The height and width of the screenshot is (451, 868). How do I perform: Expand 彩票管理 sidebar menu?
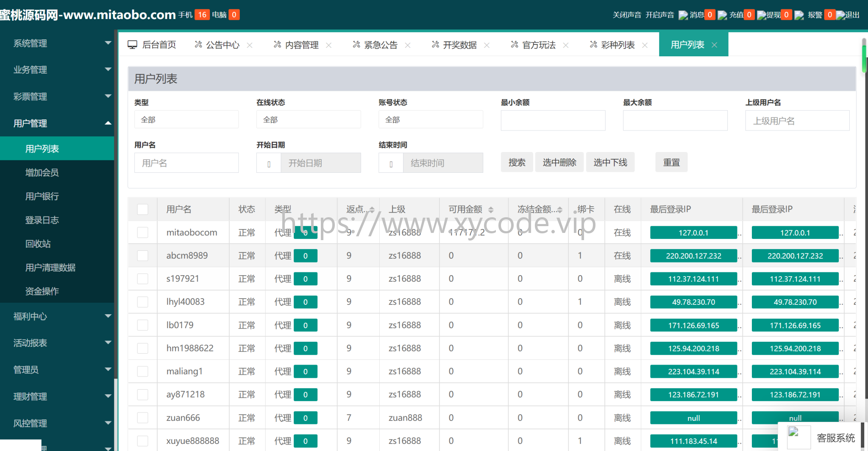click(57, 97)
